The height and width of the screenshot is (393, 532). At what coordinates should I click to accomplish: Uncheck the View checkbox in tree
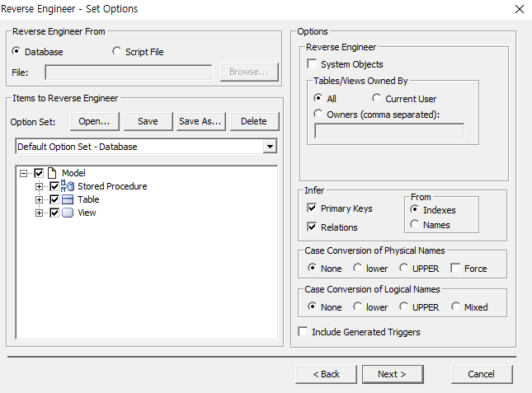(54, 213)
